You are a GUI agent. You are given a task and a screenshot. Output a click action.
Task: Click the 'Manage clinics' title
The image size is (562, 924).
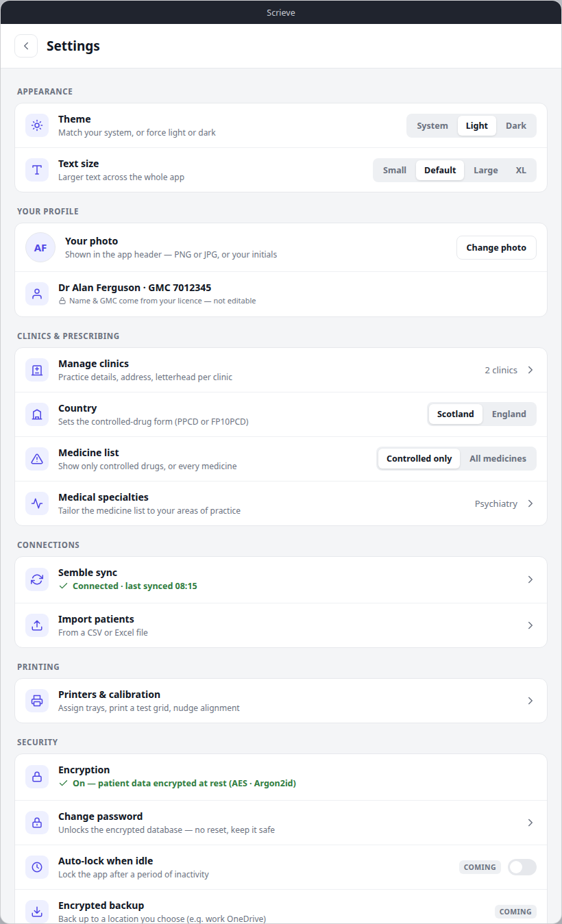tap(93, 364)
